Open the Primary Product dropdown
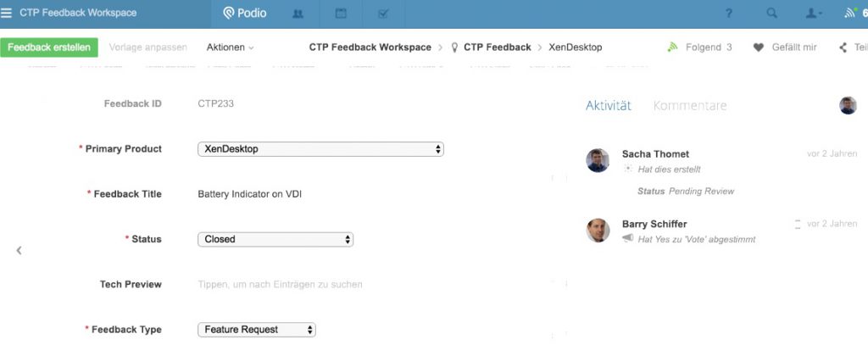 coord(320,149)
